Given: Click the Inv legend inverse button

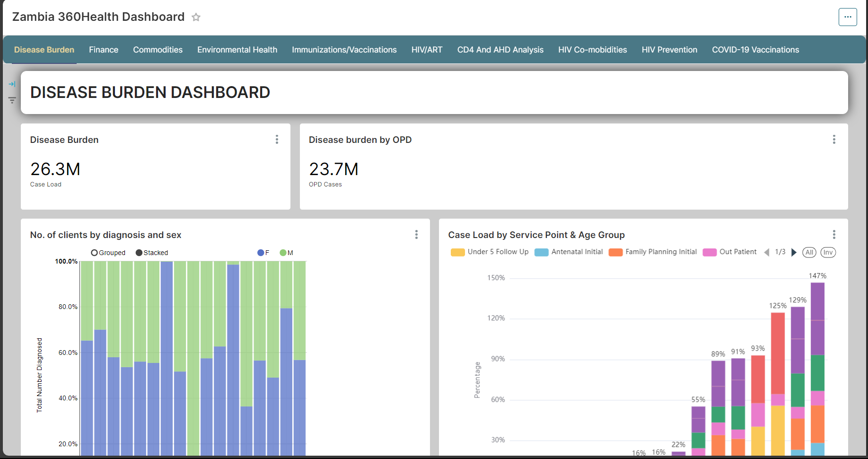Looking at the screenshot, I should coord(828,252).
